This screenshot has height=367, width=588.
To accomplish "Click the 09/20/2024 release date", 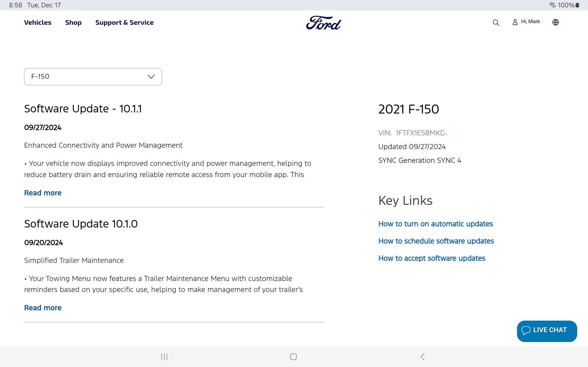I will 43,243.
